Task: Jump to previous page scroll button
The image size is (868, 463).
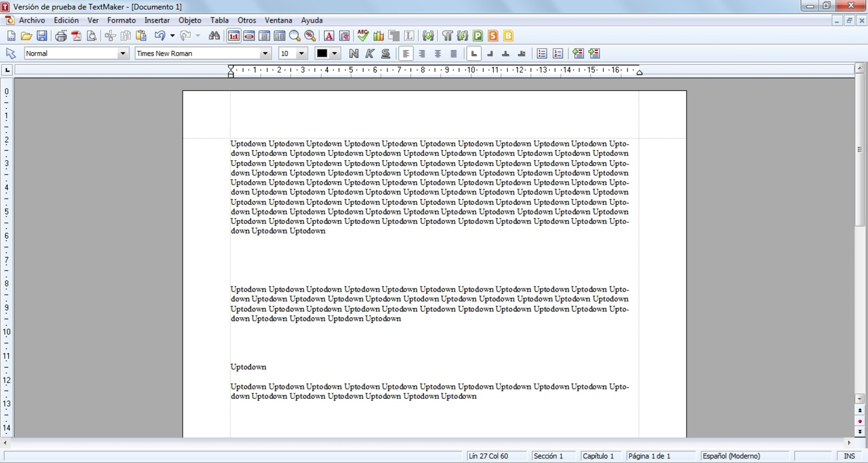Action: (x=860, y=410)
